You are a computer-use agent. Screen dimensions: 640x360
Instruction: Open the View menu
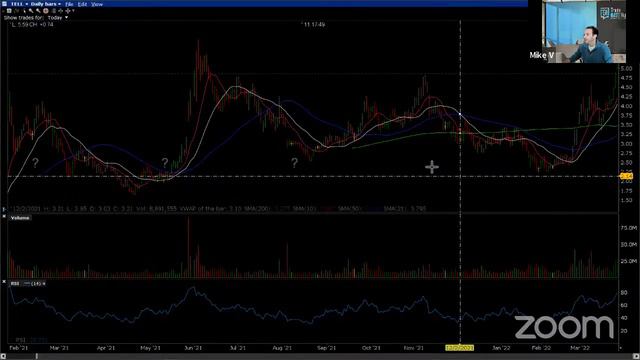(97, 4)
